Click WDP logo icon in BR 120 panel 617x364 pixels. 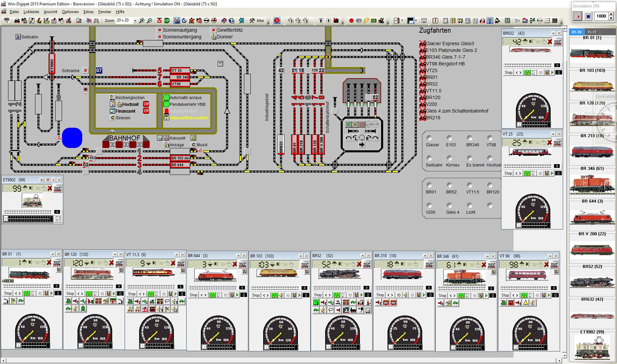click(x=119, y=263)
